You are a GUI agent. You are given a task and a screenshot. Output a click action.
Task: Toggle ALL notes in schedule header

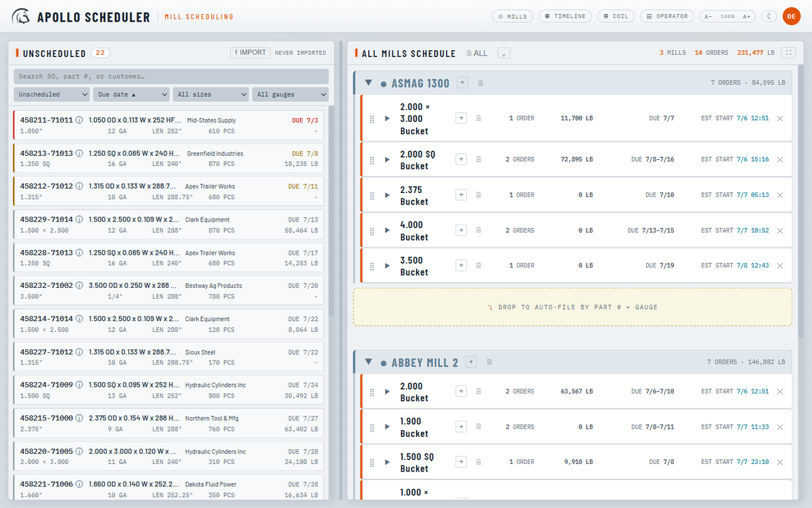click(477, 53)
